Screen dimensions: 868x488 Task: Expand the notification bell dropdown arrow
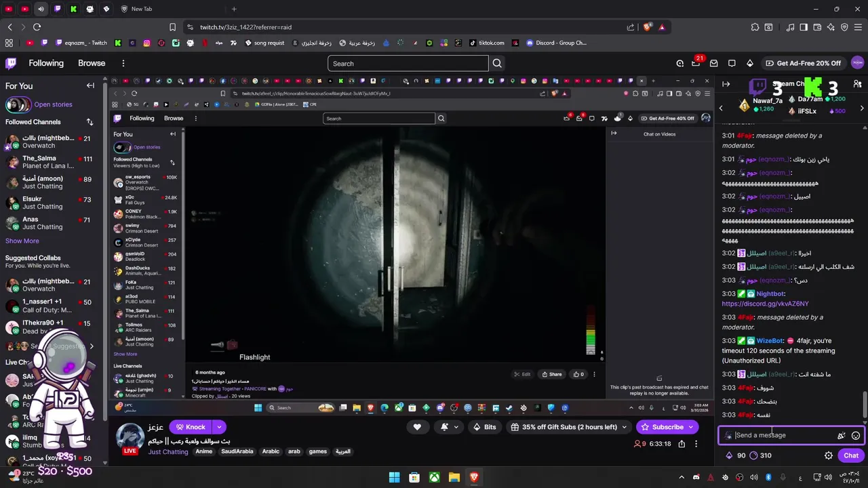pyautogui.click(x=456, y=427)
